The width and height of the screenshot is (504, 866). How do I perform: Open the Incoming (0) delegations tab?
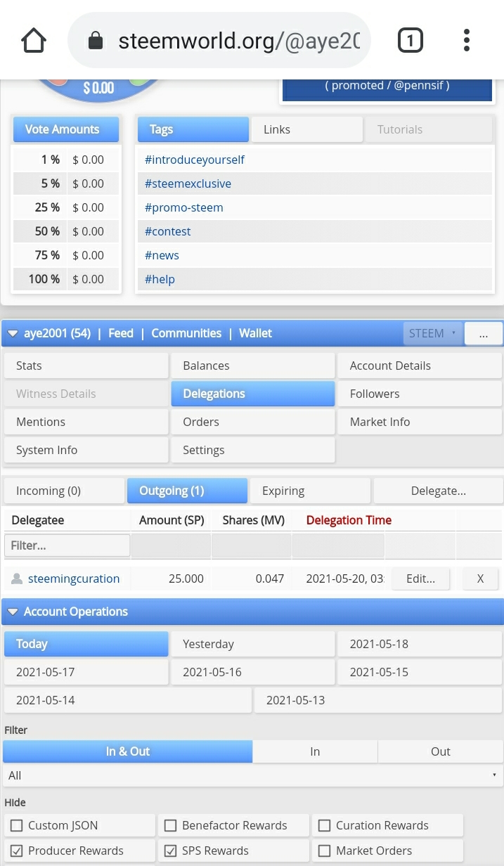coord(64,491)
